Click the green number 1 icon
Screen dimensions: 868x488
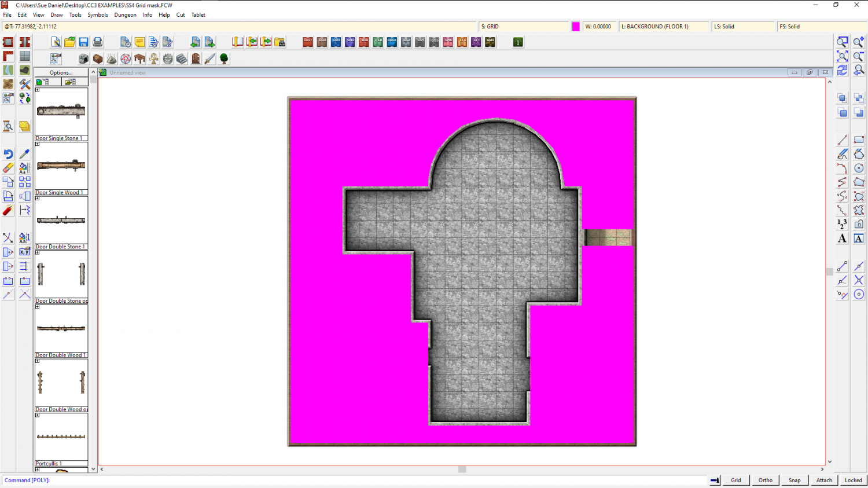(518, 42)
